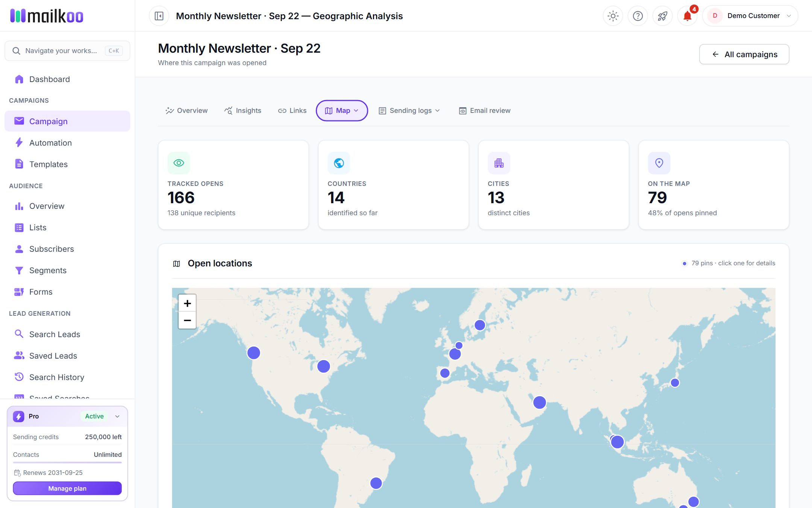Image resolution: width=812 pixels, height=508 pixels.
Task: Open Campaign in the sidebar
Action: click(x=67, y=121)
